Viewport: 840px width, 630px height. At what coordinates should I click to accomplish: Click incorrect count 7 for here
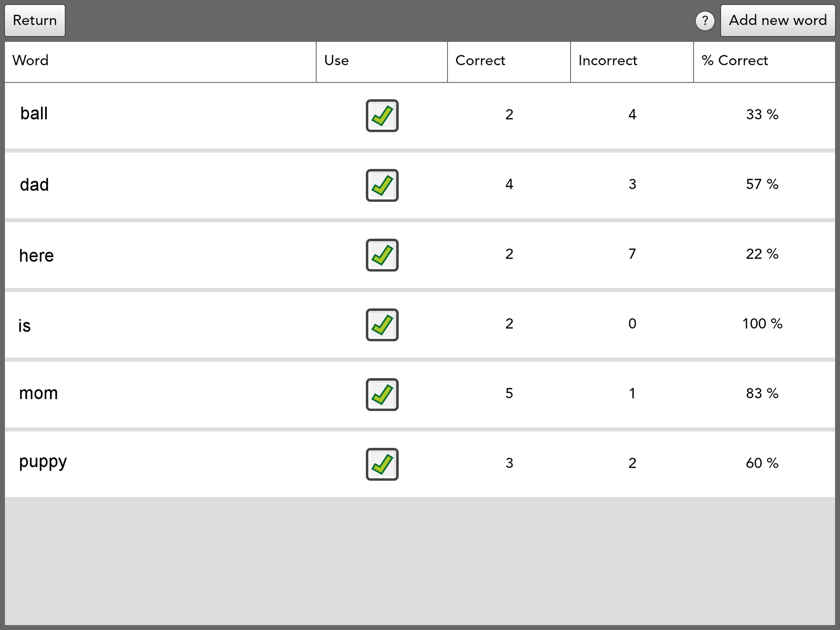(632, 254)
